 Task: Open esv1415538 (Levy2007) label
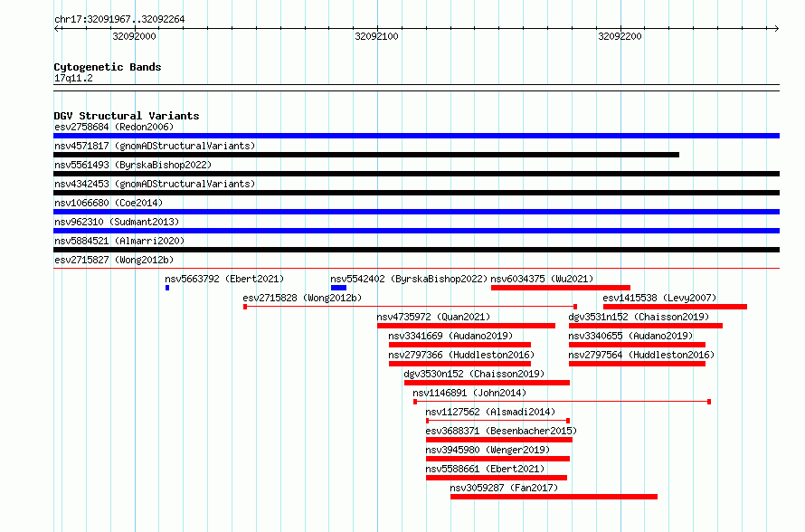tap(659, 298)
